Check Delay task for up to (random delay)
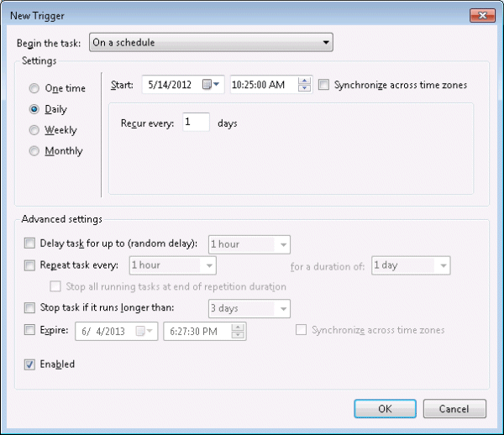 (x=29, y=244)
